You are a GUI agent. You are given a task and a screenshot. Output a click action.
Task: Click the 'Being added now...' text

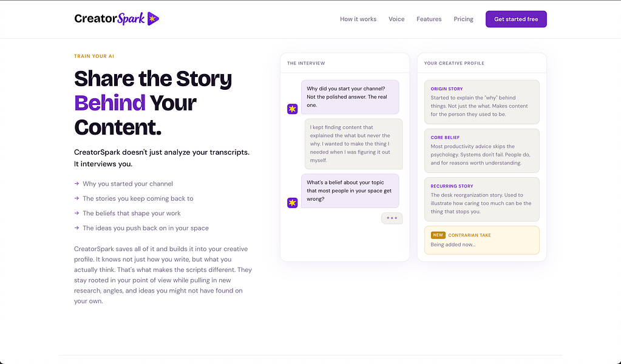coord(453,244)
